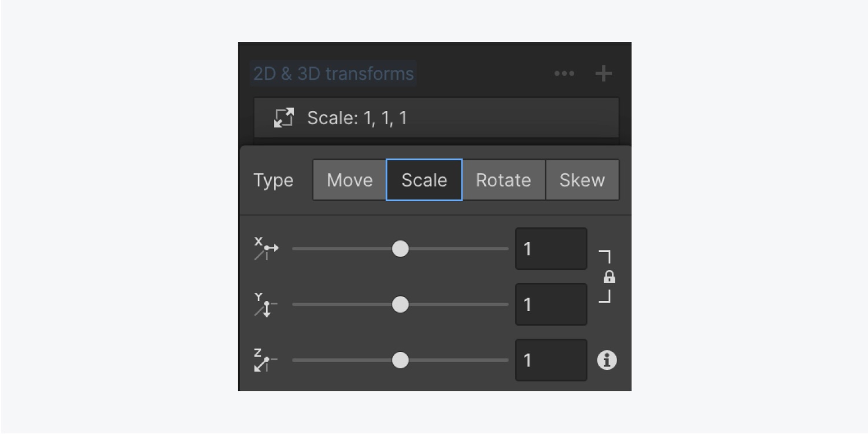Select the Move transform type
The image size is (868, 434).
pos(349,180)
